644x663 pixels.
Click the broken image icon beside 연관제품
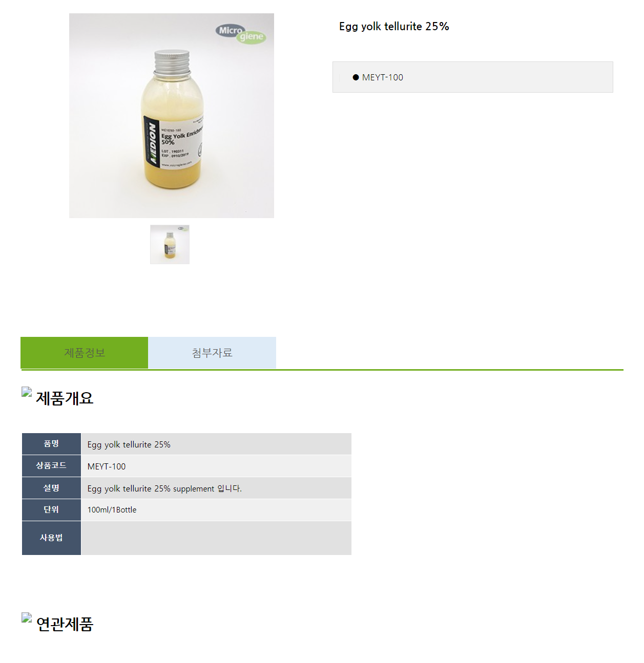(x=27, y=618)
